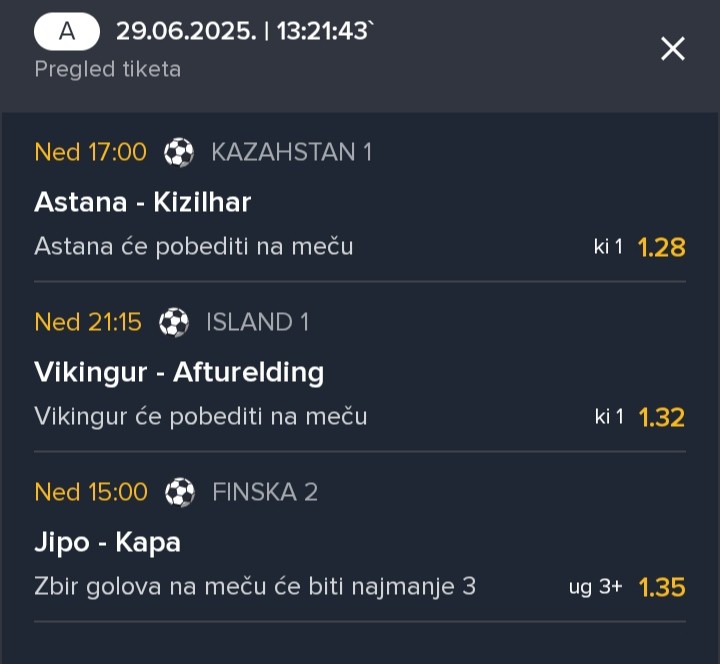720x664 pixels.
Task: Click the Ned 21:15 kickoff time
Action: (x=88, y=322)
